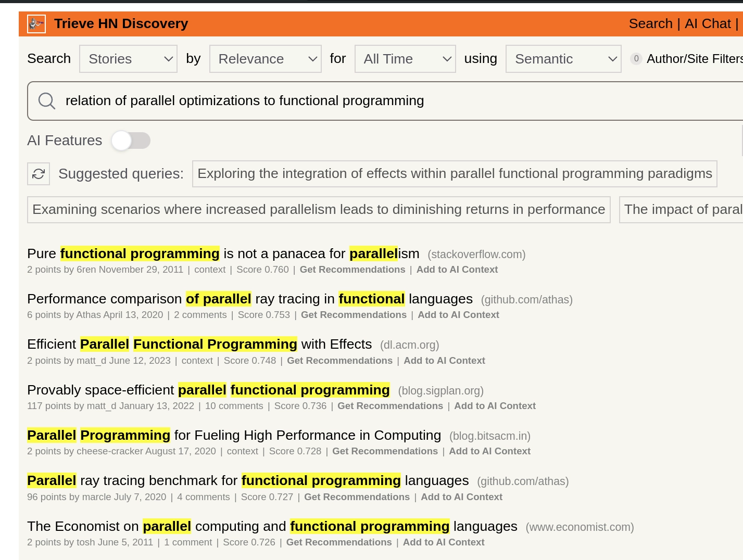This screenshot has height=560, width=743.
Task: Open context link for matt_d June 2023 story
Action: [197, 361]
